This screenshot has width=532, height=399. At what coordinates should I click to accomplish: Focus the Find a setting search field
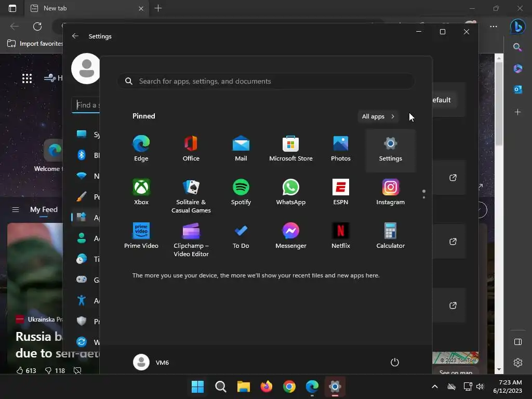86,105
